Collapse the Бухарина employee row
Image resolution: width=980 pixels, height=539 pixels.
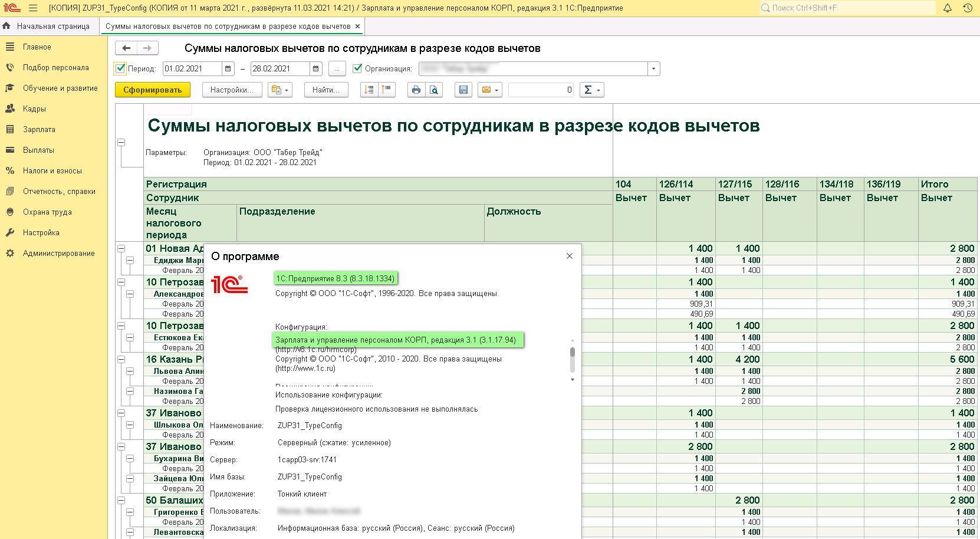click(130, 458)
